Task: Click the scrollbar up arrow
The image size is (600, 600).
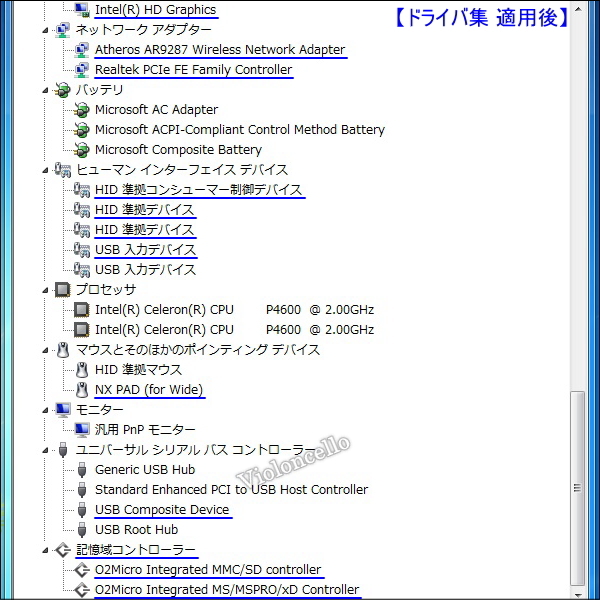Action: (578, 9)
